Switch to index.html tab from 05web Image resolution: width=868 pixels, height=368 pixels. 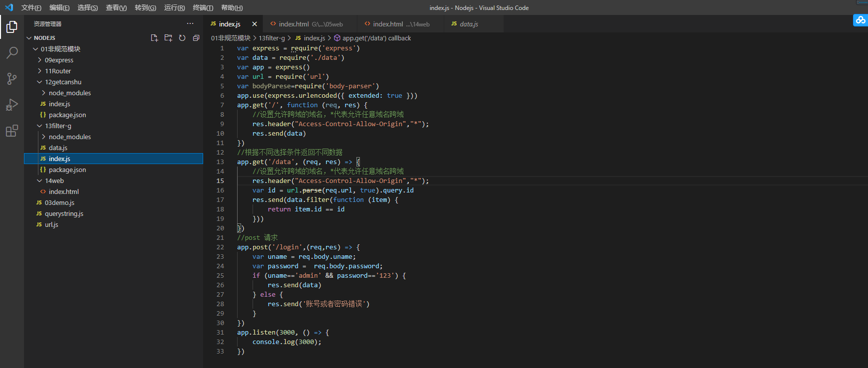310,24
